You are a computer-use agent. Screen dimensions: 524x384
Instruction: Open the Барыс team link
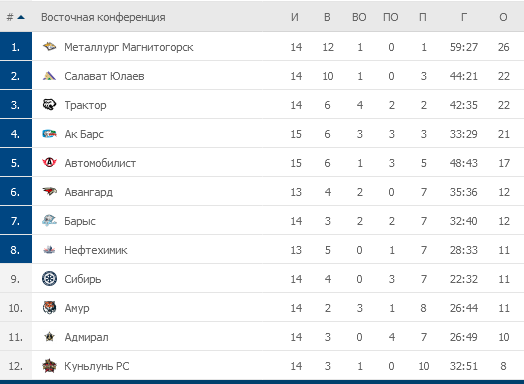coord(80,221)
